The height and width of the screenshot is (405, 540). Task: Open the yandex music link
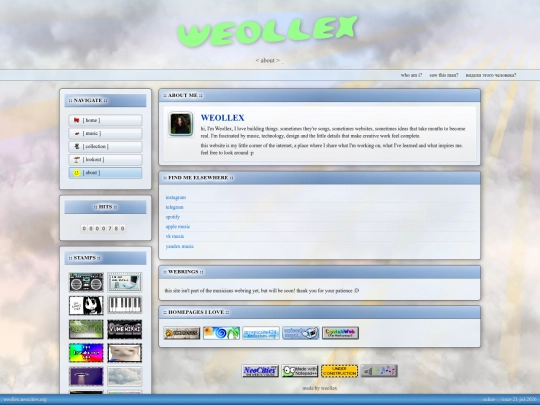(179, 246)
